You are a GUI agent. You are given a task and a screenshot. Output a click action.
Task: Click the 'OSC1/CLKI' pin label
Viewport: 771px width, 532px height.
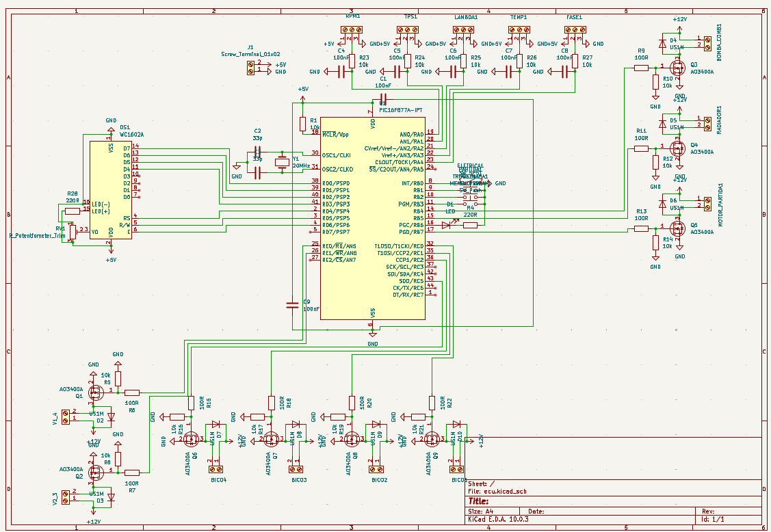click(337, 155)
